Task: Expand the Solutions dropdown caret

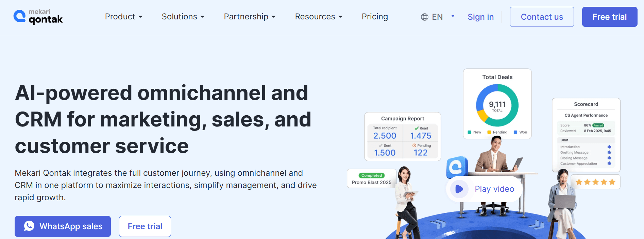Action: click(202, 17)
